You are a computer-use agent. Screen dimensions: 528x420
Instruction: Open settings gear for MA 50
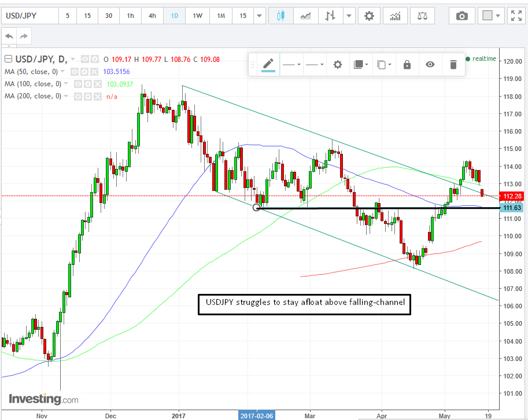point(84,71)
